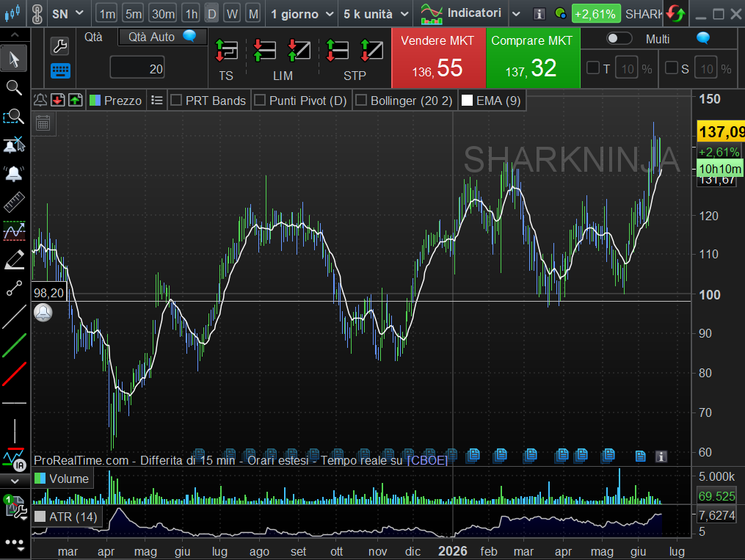Click the first STP order icon

(337, 51)
